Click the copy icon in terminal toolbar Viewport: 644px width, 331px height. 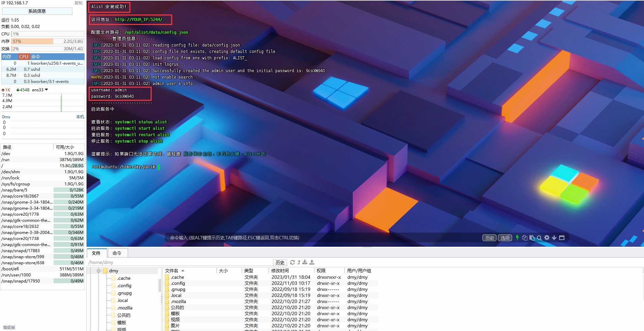525,238
